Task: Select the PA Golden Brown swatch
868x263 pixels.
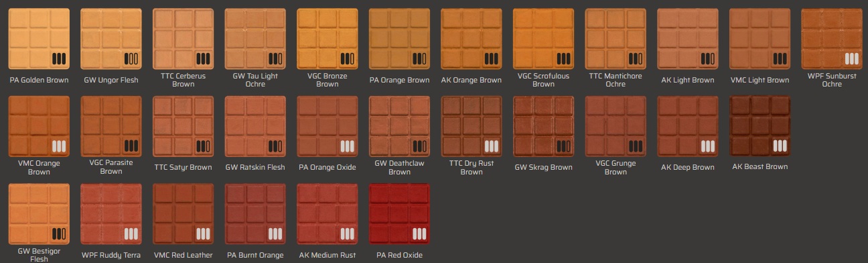Action: [x=39, y=39]
